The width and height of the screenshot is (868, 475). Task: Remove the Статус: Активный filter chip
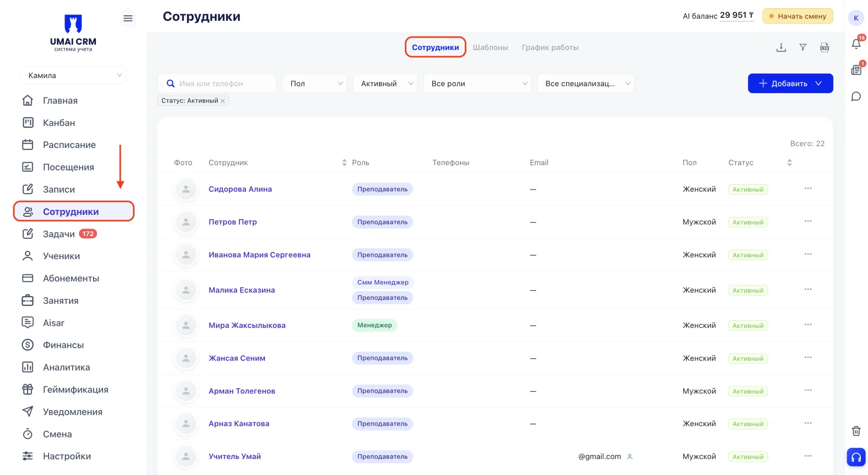coord(223,101)
